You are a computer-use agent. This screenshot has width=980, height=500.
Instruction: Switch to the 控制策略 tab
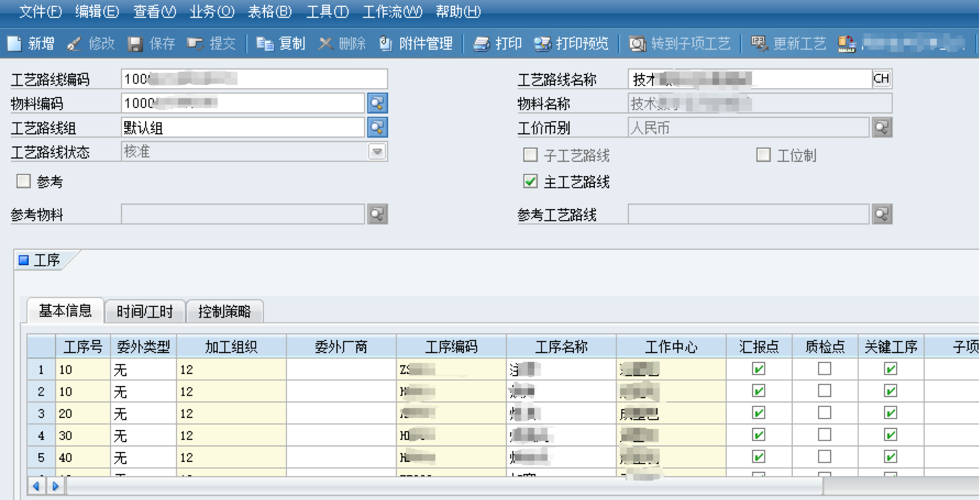pos(225,312)
